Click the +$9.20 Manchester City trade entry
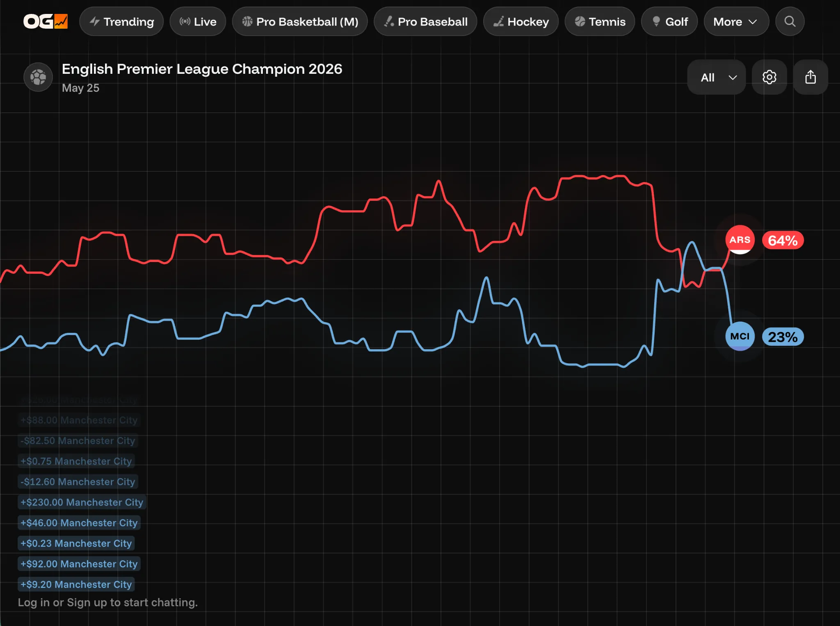 pos(76,584)
